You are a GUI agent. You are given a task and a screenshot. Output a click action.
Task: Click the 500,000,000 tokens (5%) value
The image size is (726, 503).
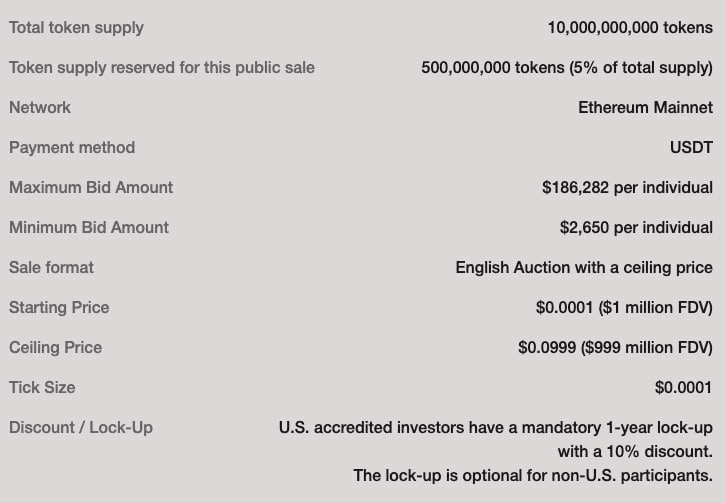(x=567, y=68)
